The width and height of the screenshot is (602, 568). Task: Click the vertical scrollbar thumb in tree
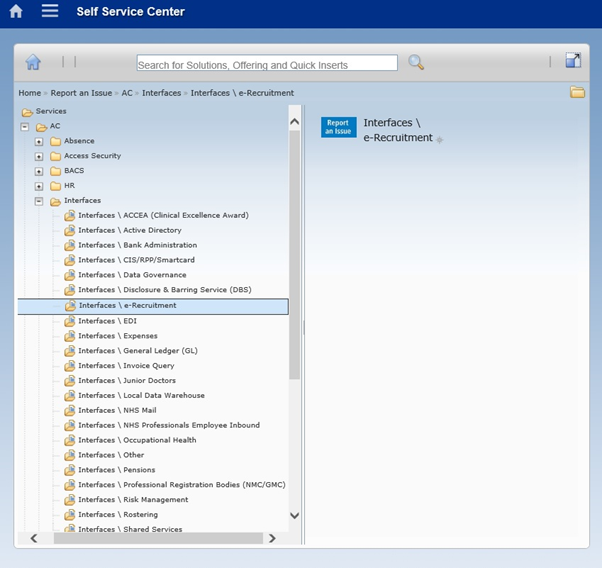[294, 255]
